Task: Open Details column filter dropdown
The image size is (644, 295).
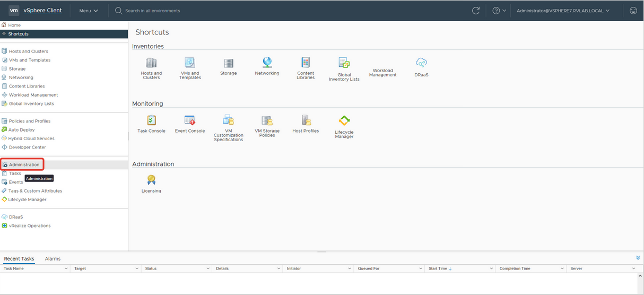Action: click(279, 268)
